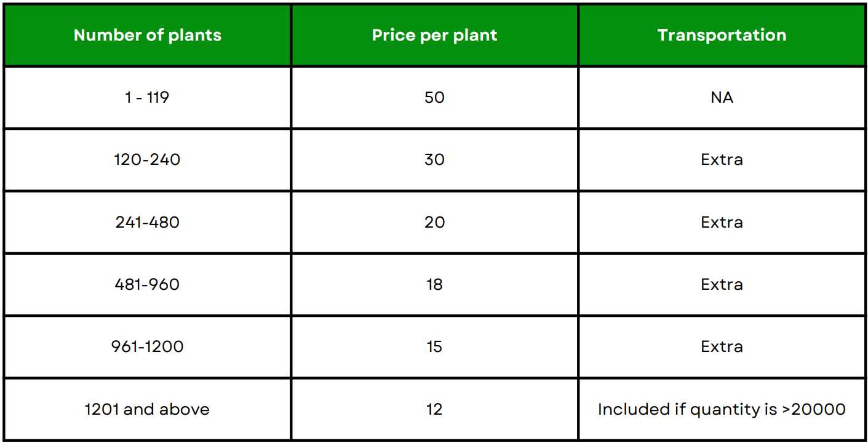Select the "120-240" plants cell

pos(148,159)
